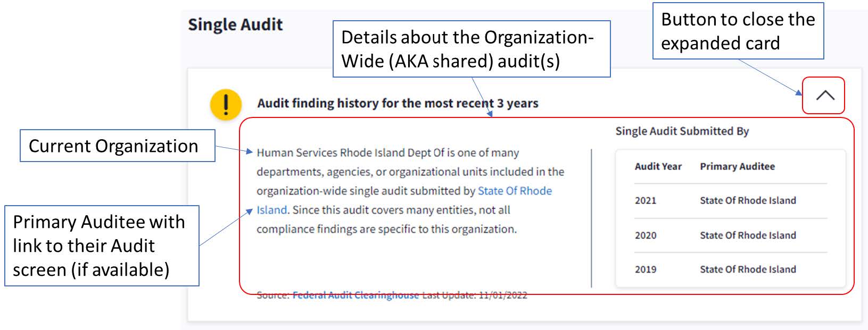Select the 2019 audit year cell
The width and height of the screenshot is (868, 330).
[646, 269]
